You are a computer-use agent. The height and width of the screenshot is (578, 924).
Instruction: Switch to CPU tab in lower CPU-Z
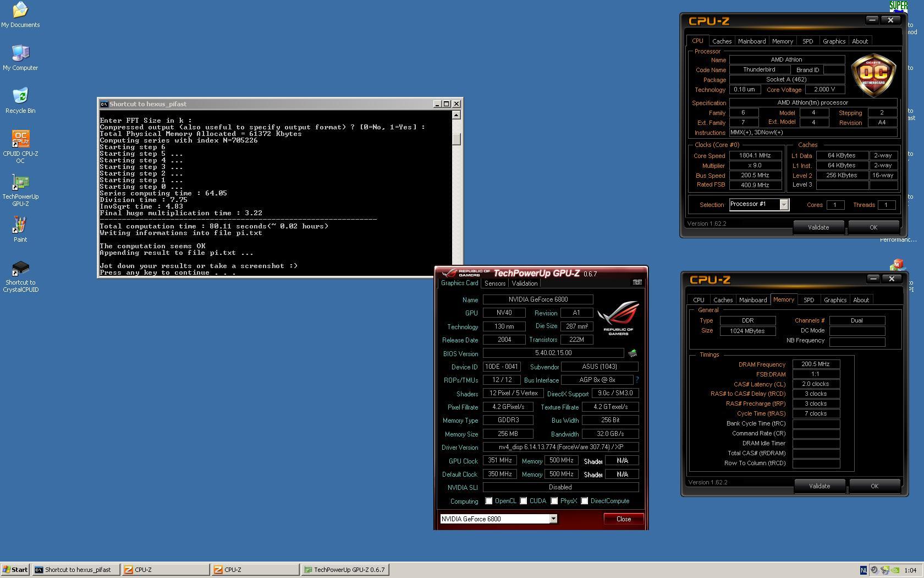(698, 300)
